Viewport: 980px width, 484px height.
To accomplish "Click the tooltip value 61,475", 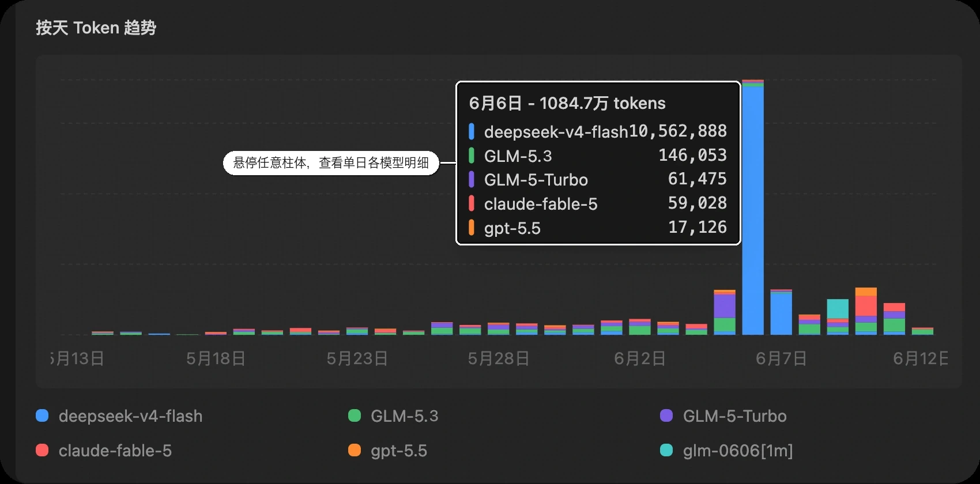I will [698, 179].
